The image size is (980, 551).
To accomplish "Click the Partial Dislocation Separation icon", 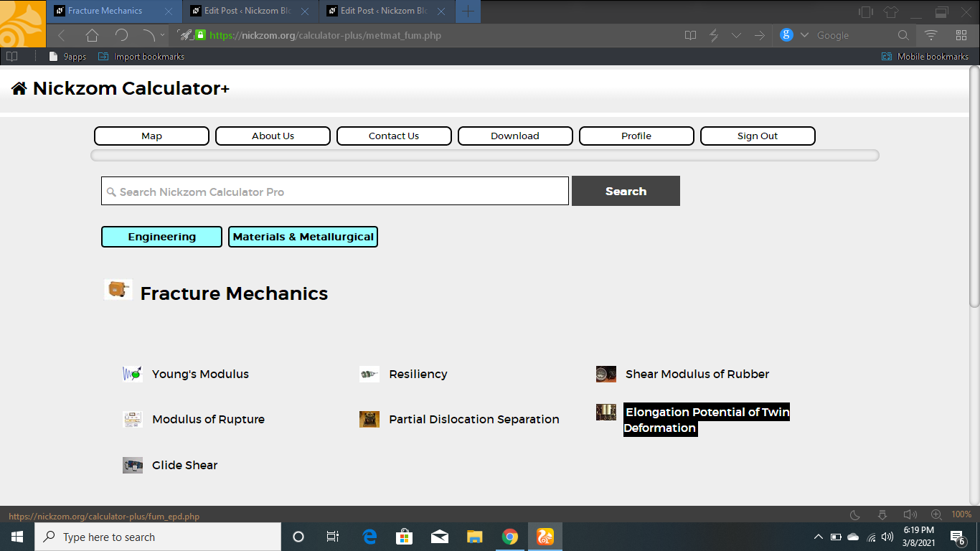I will [x=369, y=420].
